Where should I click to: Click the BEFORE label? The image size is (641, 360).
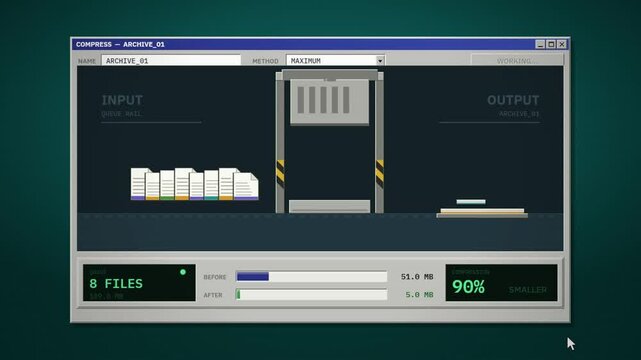[215, 277]
